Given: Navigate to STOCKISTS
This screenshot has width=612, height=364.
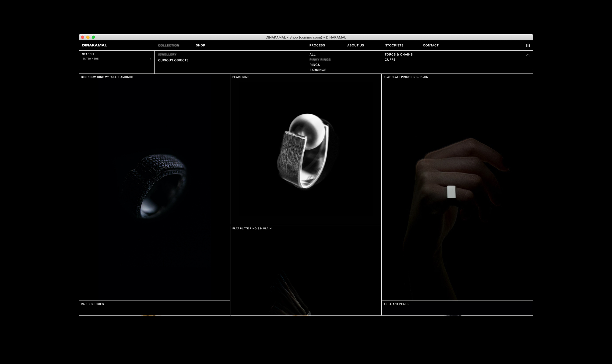Looking at the screenshot, I should click(394, 45).
